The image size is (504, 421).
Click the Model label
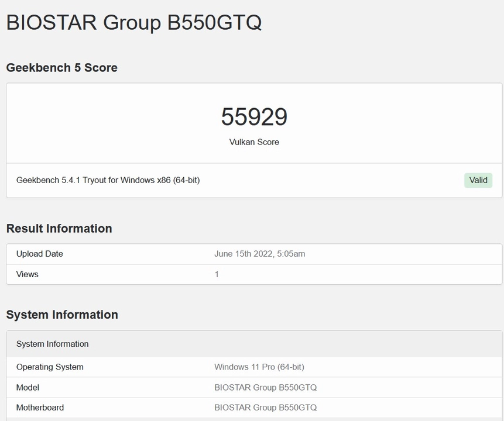28,388
